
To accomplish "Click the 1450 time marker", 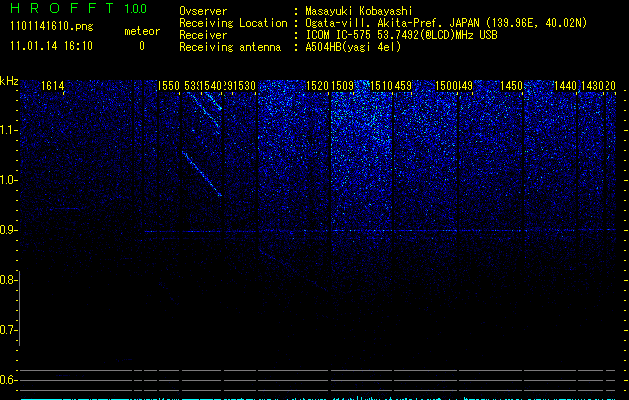I will click(x=511, y=86).
